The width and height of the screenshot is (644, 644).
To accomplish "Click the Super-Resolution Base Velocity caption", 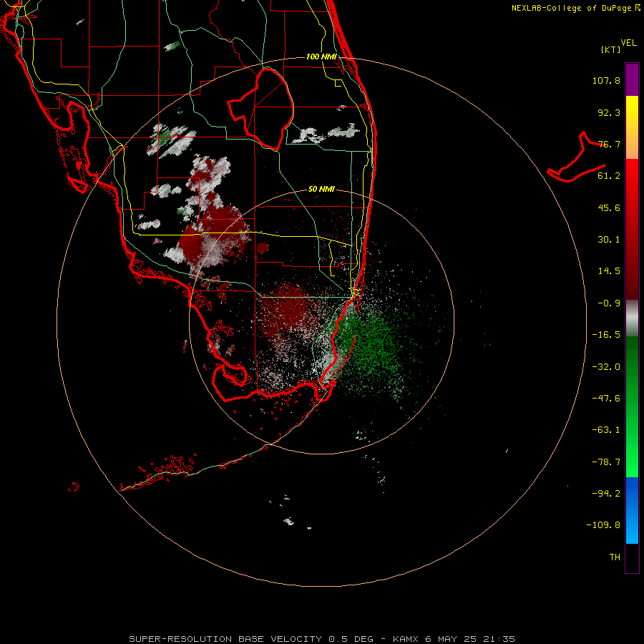I will coord(321,639).
